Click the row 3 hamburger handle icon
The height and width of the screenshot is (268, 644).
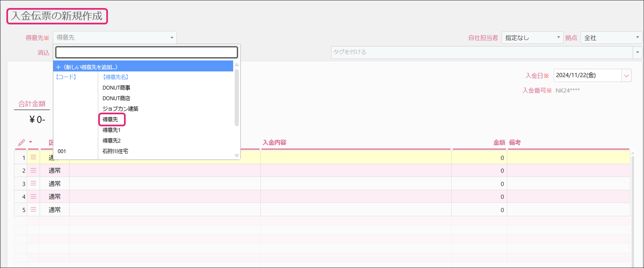(x=33, y=183)
